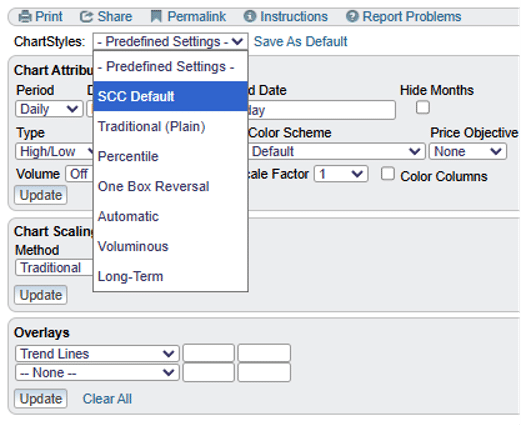Click the End Date input field
The width and height of the screenshot is (521, 426).
(x=322, y=110)
